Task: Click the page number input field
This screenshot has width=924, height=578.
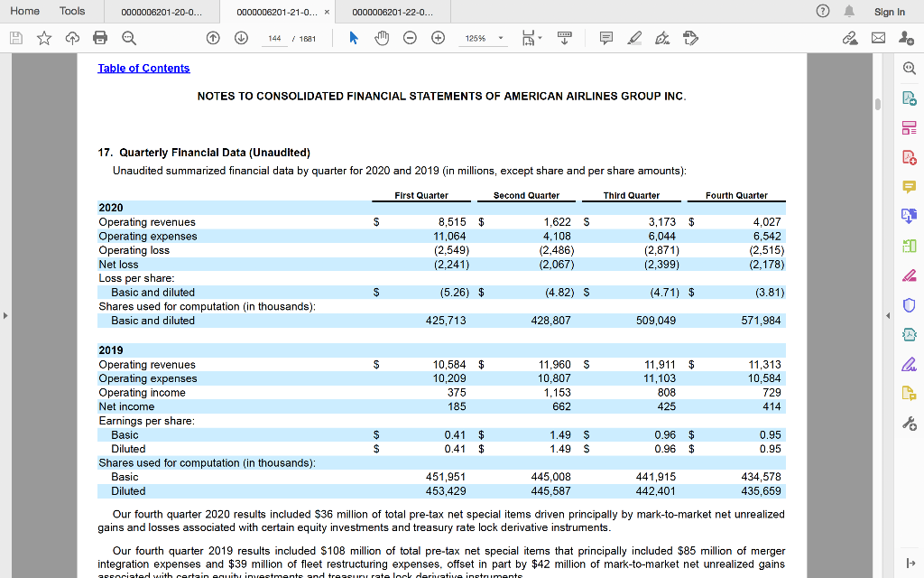Action: (x=274, y=38)
